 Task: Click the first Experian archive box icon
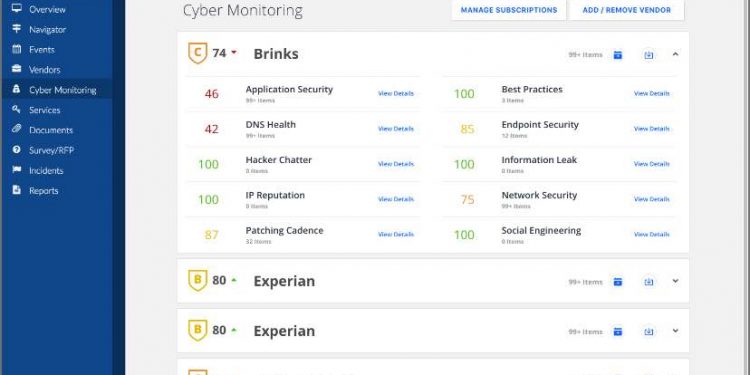(618, 282)
